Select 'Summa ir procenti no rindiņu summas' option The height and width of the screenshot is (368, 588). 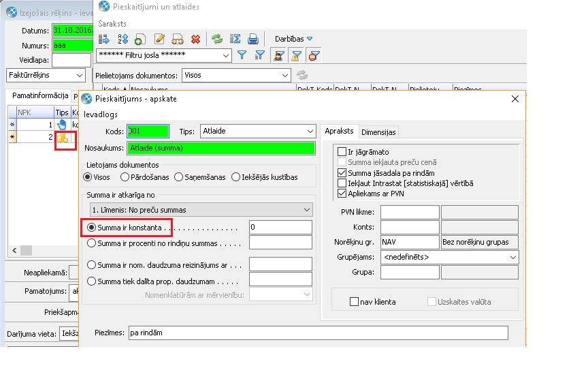[x=92, y=243]
